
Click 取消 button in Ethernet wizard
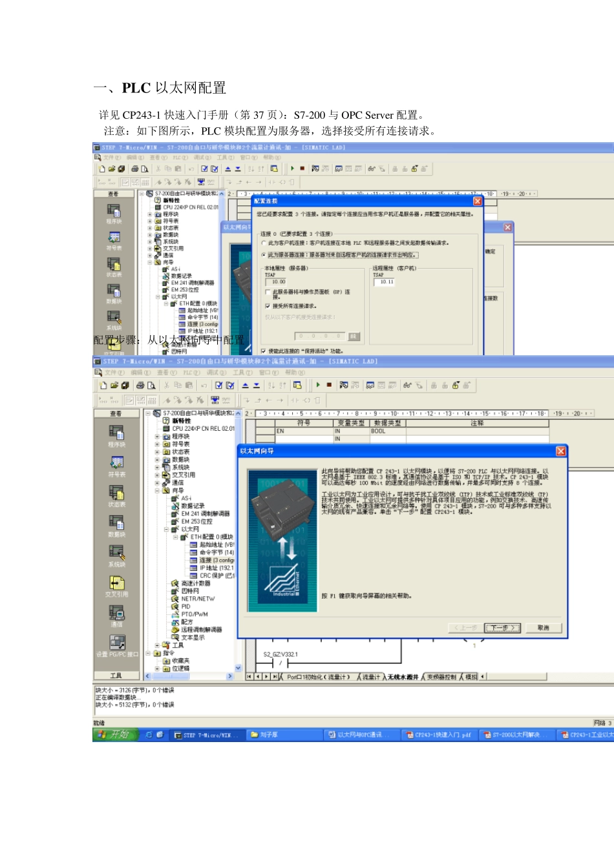click(543, 628)
